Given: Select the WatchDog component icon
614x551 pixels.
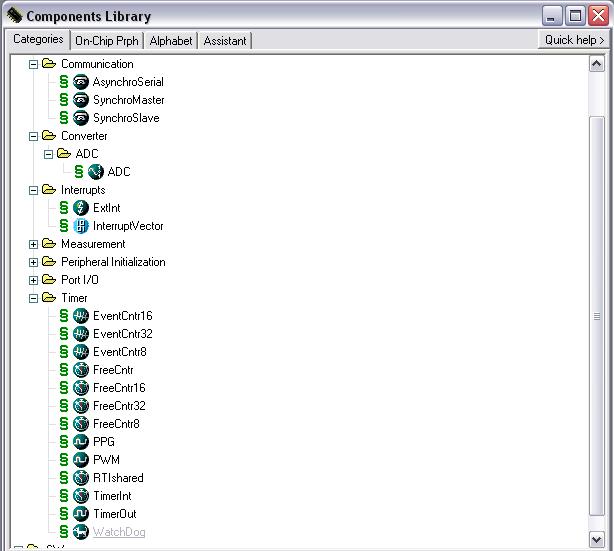Looking at the screenshot, I should pos(81,532).
